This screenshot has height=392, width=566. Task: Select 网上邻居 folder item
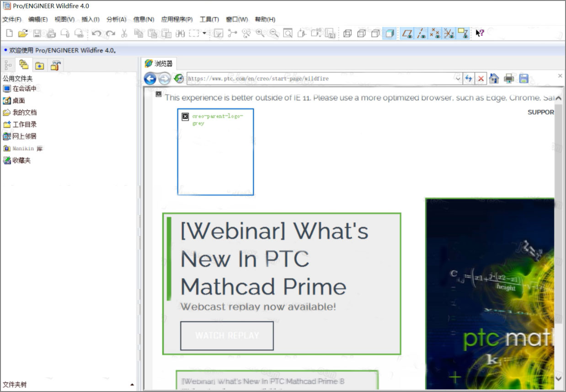tap(20, 136)
